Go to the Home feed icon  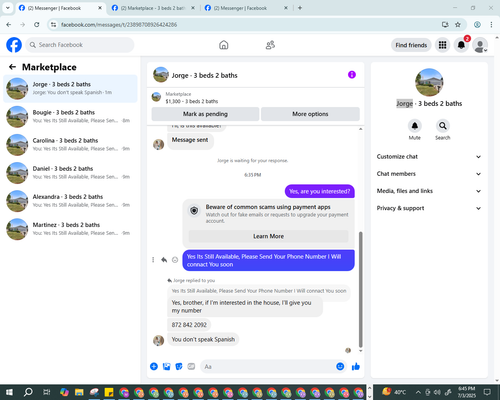coord(224,45)
